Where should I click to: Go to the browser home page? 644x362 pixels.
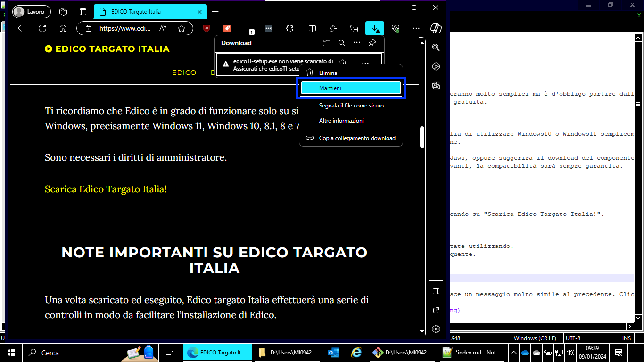click(x=63, y=28)
